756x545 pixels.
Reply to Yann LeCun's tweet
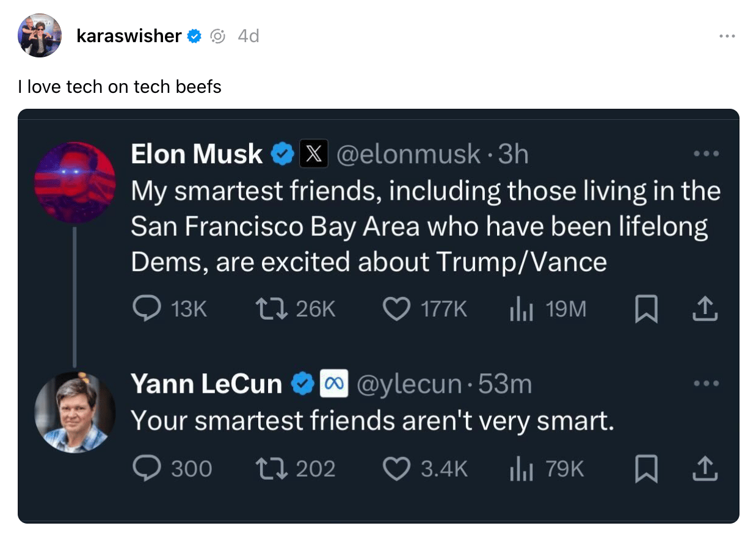tap(145, 469)
